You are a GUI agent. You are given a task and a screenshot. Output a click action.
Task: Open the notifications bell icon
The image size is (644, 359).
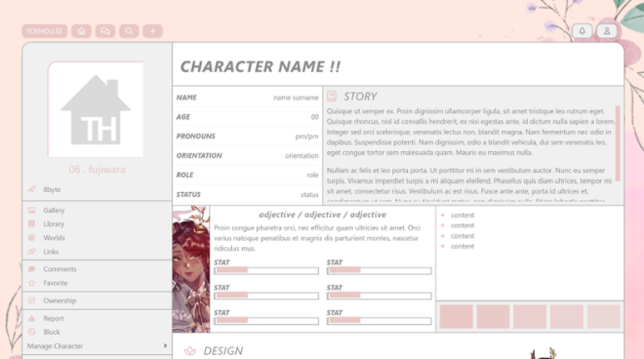[x=582, y=31]
